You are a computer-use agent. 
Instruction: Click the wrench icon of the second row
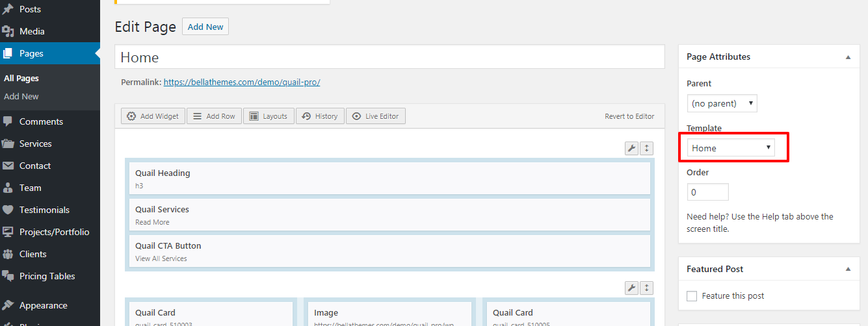click(631, 288)
